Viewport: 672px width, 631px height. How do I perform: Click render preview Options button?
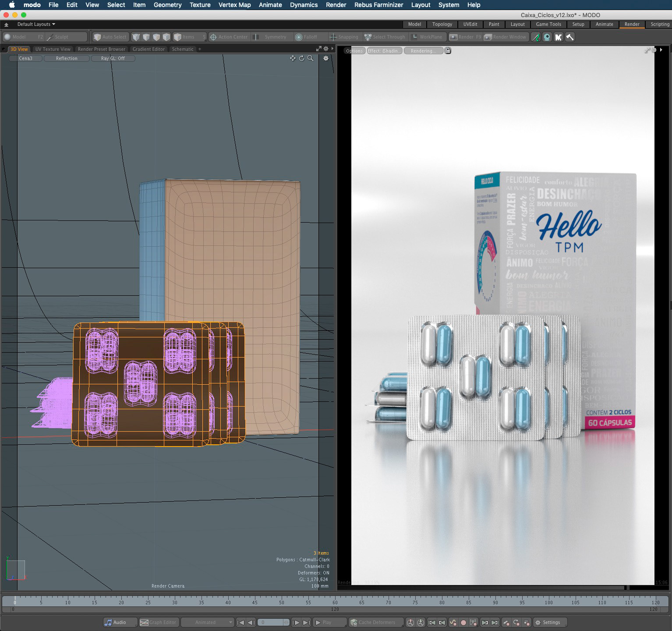pyautogui.click(x=354, y=51)
